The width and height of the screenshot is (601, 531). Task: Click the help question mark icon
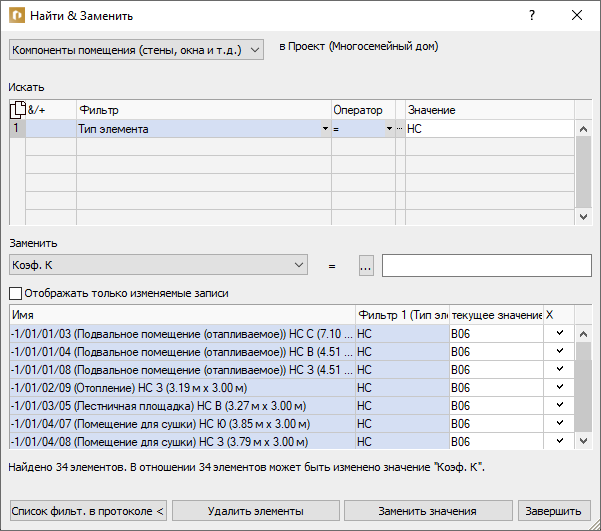coord(532,15)
